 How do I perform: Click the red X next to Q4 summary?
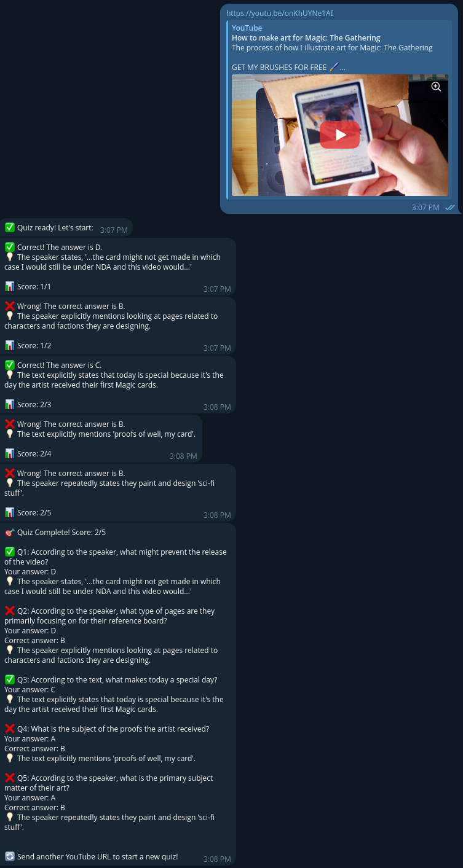tap(9, 729)
